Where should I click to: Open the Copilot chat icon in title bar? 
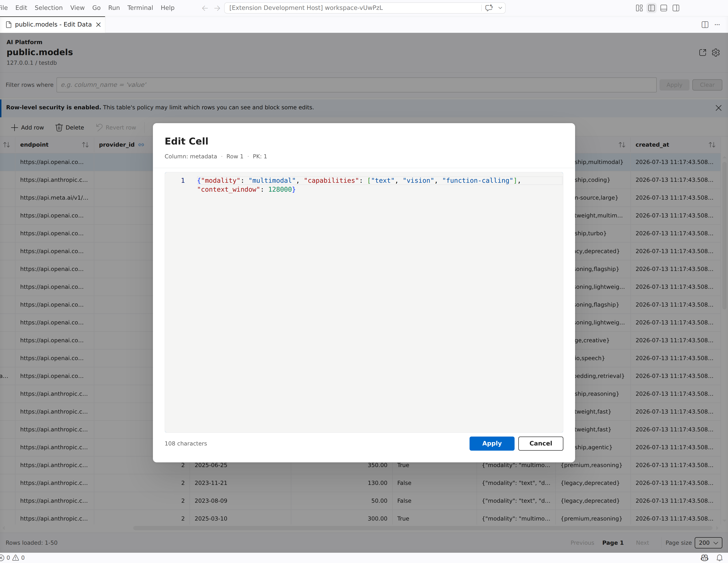[x=489, y=8]
